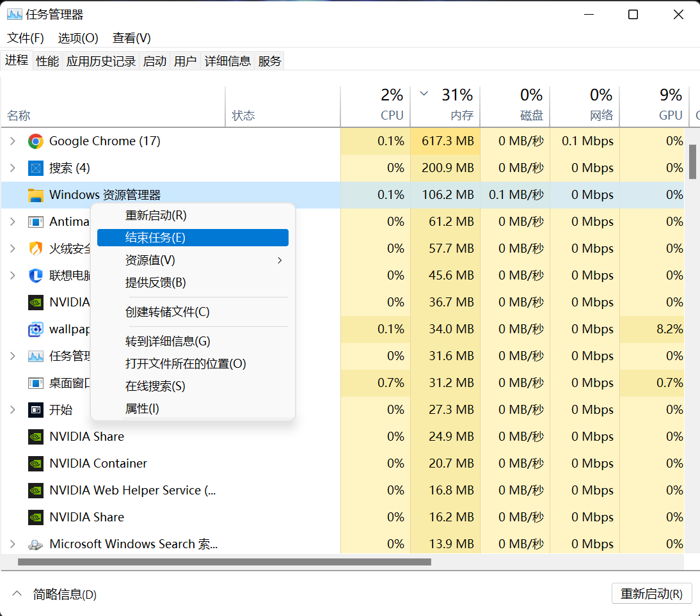
Task: Click the Windows 资源管理器 folder icon
Action: [36, 194]
